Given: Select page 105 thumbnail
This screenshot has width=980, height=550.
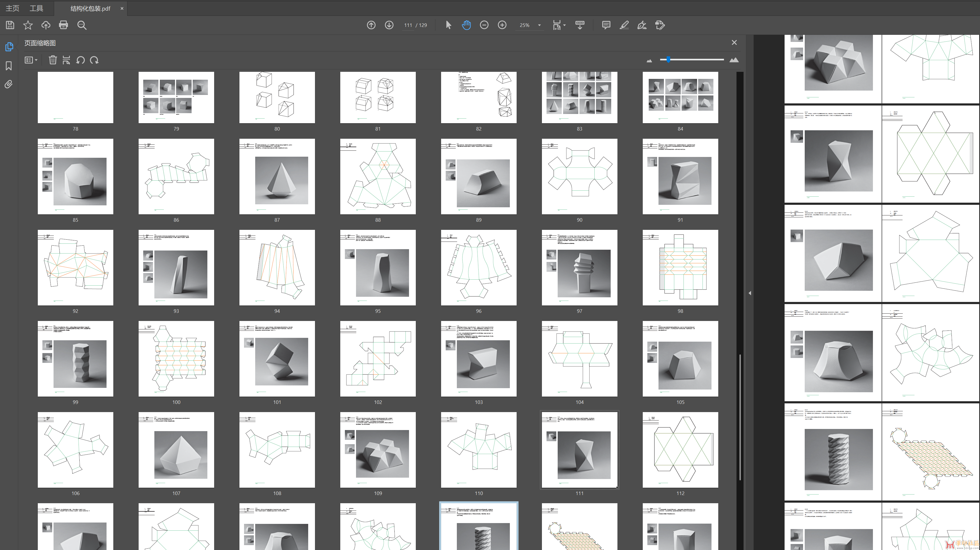Looking at the screenshot, I should click(x=680, y=359).
